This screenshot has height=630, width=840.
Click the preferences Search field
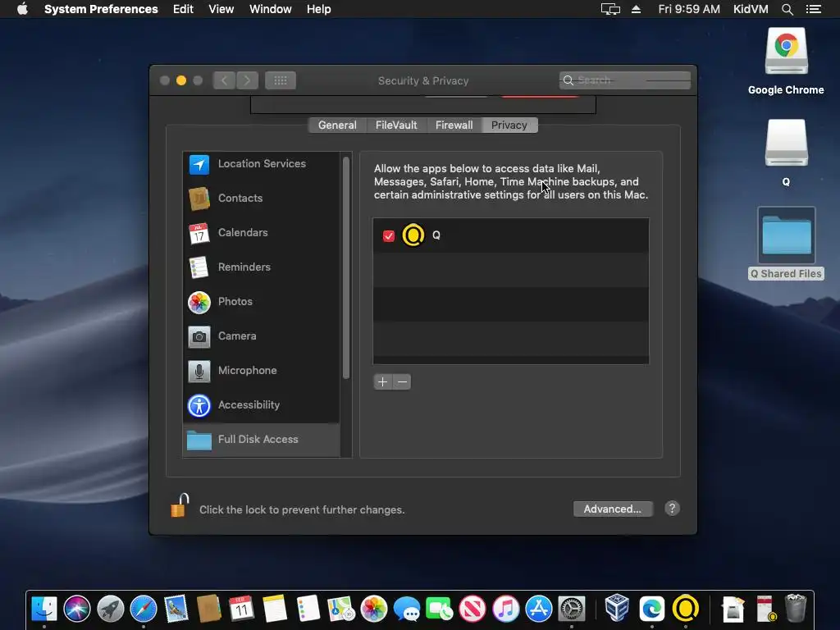[x=624, y=80]
